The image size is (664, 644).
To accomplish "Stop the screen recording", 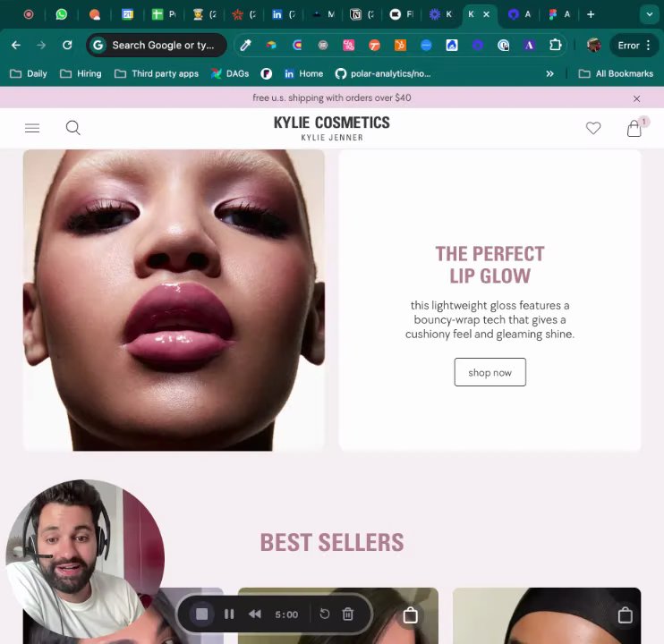I will click(x=202, y=614).
